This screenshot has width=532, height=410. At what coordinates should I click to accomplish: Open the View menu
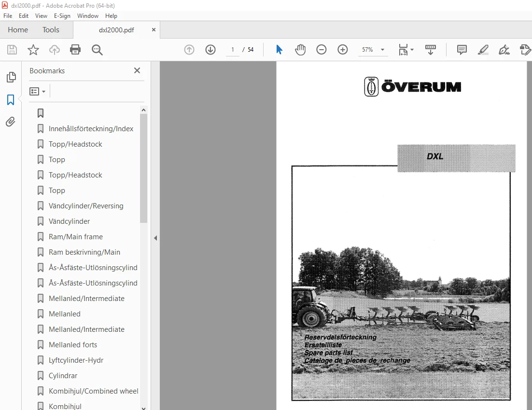(x=41, y=16)
